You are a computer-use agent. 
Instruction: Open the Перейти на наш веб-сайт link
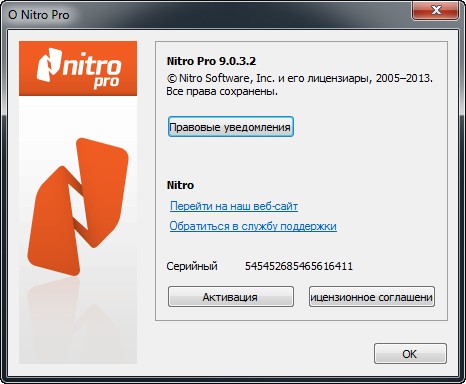pyautogui.click(x=234, y=206)
